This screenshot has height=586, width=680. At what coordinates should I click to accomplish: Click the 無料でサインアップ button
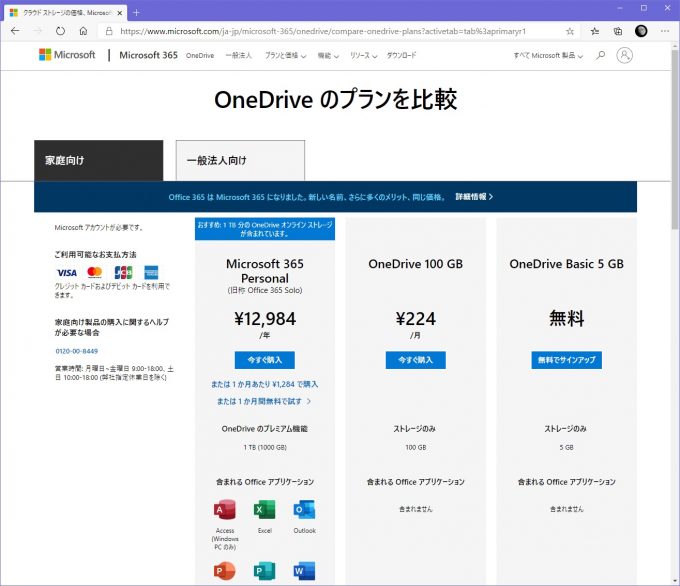point(566,360)
